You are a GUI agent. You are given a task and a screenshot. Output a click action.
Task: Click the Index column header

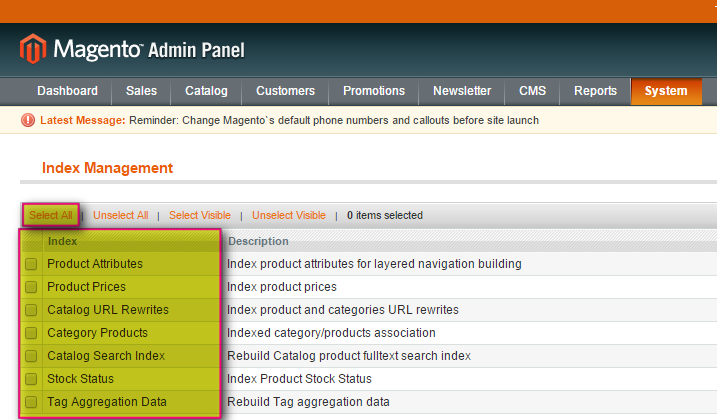pyautogui.click(x=62, y=241)
